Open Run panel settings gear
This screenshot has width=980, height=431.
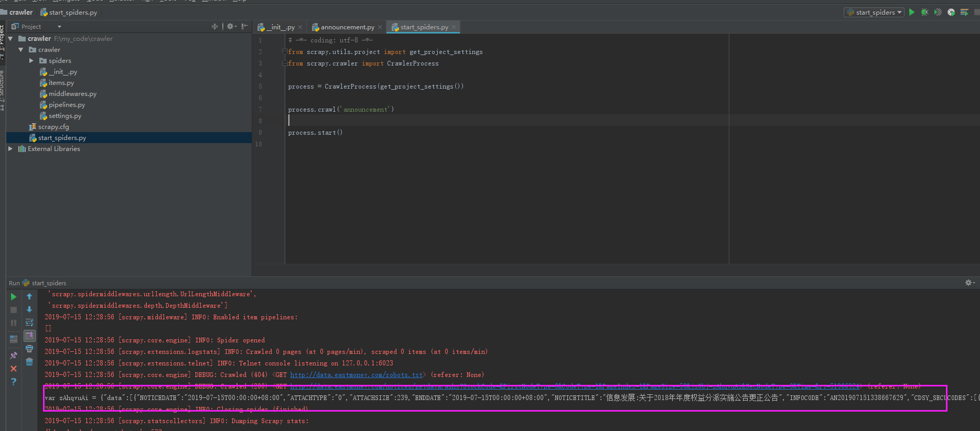(x=970, y=283)
